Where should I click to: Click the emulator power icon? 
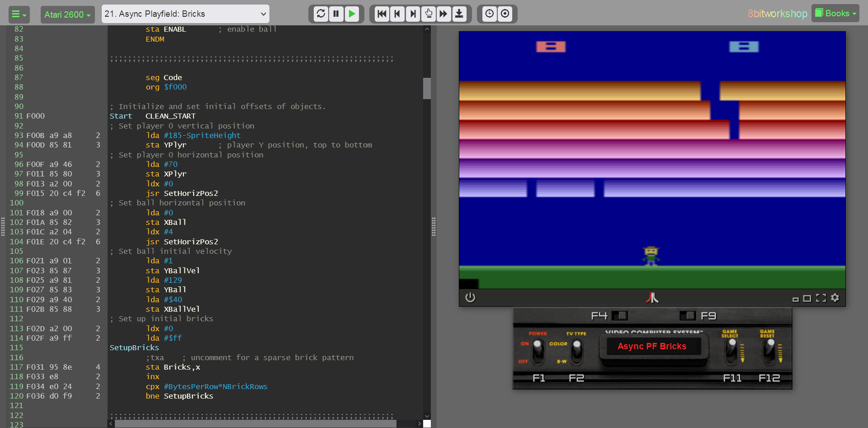(x=470, y=297)
